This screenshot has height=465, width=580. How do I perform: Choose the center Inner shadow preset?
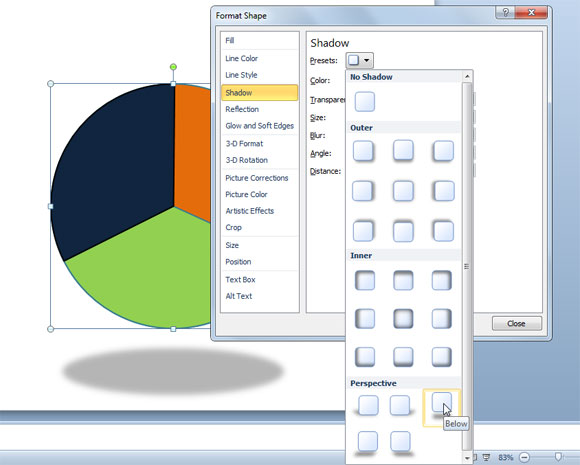pyautogui.click(x=403, y=319)
